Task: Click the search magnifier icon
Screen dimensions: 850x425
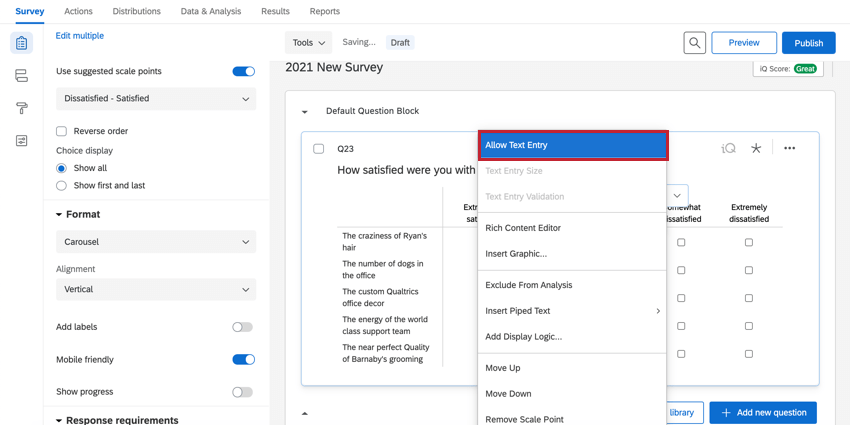Action: (x=694, y=43)
